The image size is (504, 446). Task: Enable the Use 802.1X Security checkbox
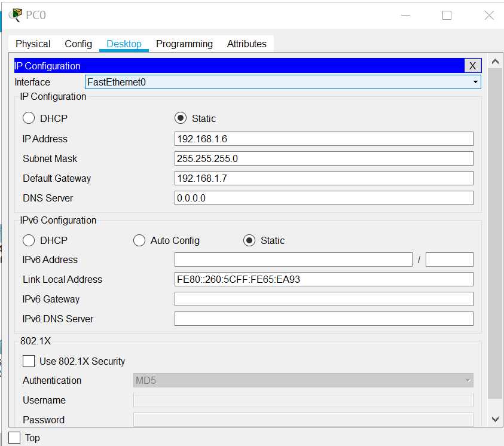click(29, 361)
